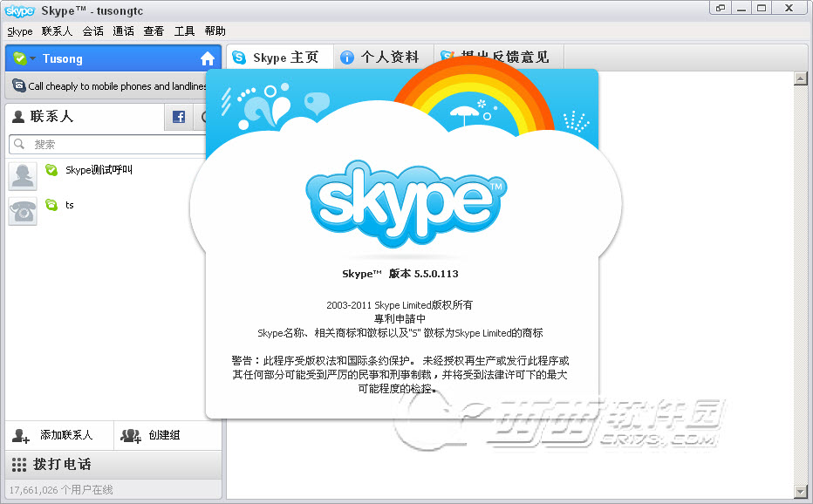
Task: Open the 通话 menu
Action: 123,31
